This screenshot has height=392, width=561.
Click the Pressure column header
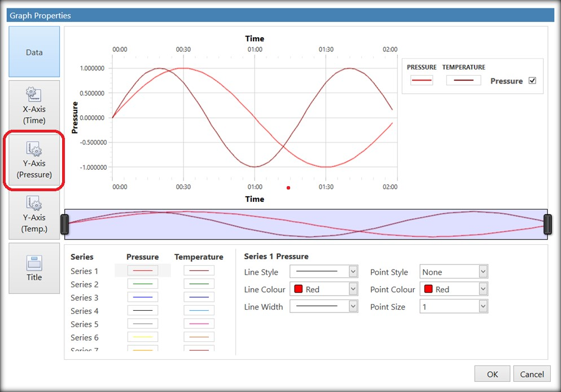click(142, 257)
